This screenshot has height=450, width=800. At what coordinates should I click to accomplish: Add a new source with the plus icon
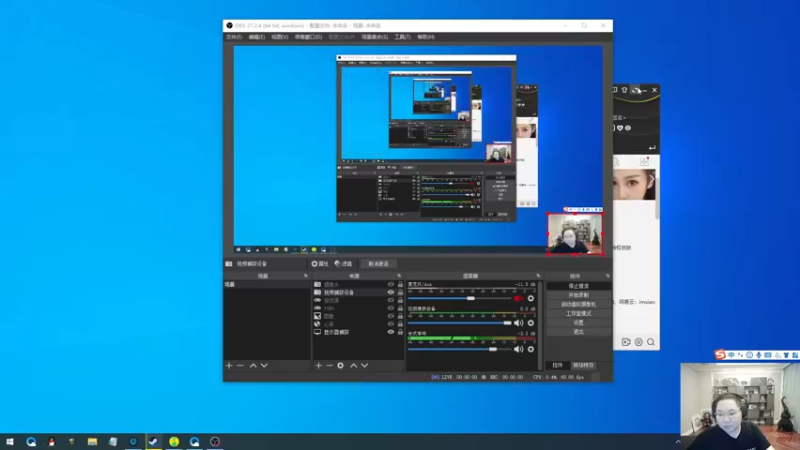tap(318, 365)
